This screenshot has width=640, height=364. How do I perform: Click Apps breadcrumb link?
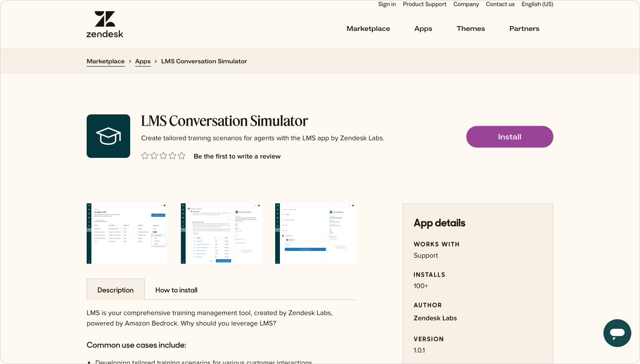coord(143,61)
